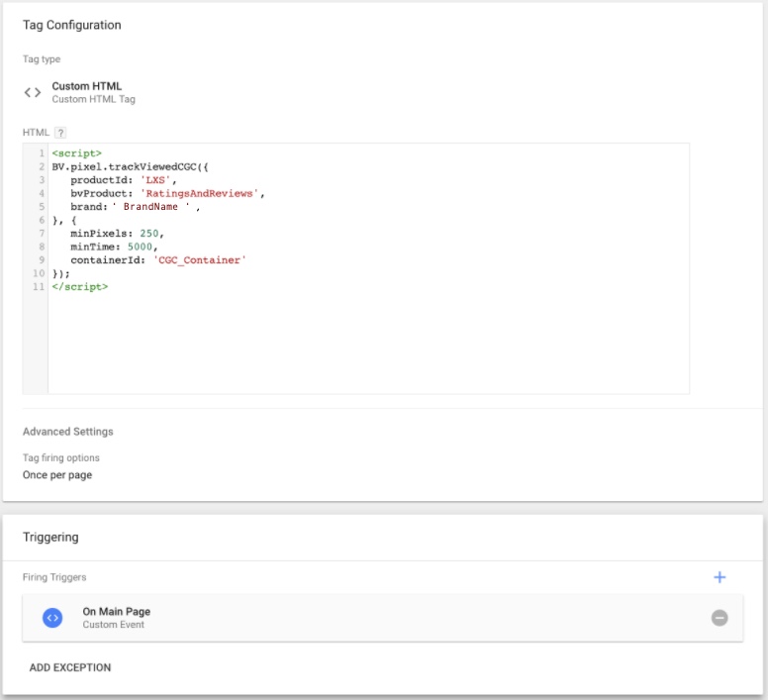The width and height of the screenshot is (768, 700).
Task: Click the BrandName value in code
Action: [x=150, y=207]
